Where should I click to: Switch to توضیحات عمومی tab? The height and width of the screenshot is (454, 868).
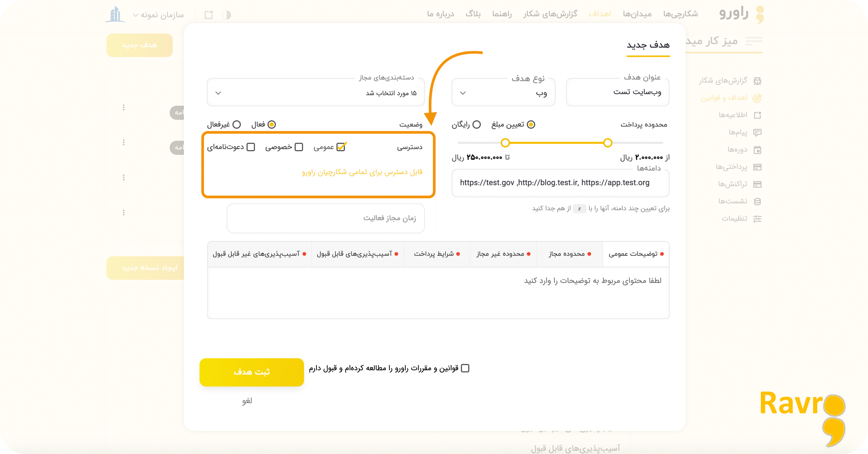(x=636, y=254)
